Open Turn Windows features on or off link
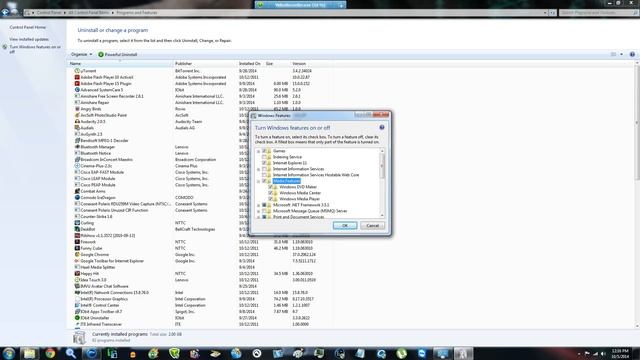This screenshot has height=360, width=640. 35,49
